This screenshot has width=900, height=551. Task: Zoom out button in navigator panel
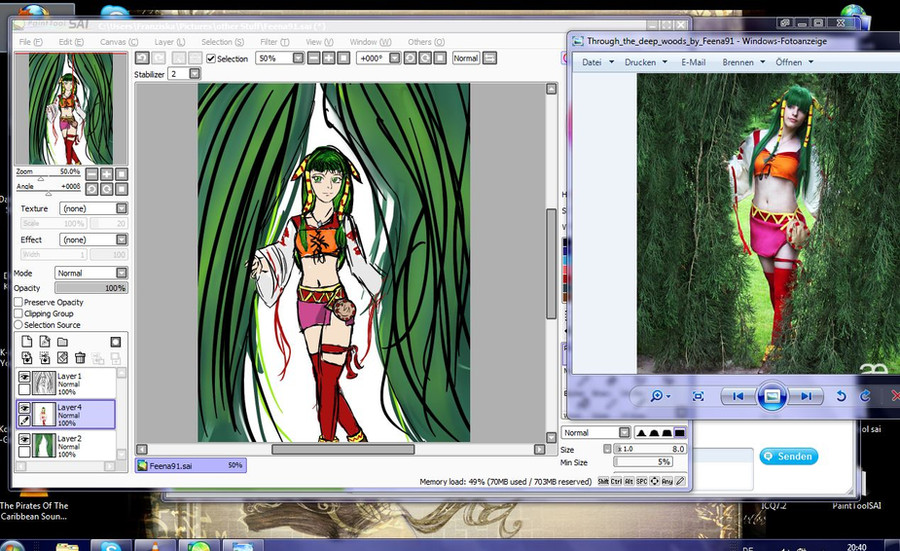(x=92, y=174)
